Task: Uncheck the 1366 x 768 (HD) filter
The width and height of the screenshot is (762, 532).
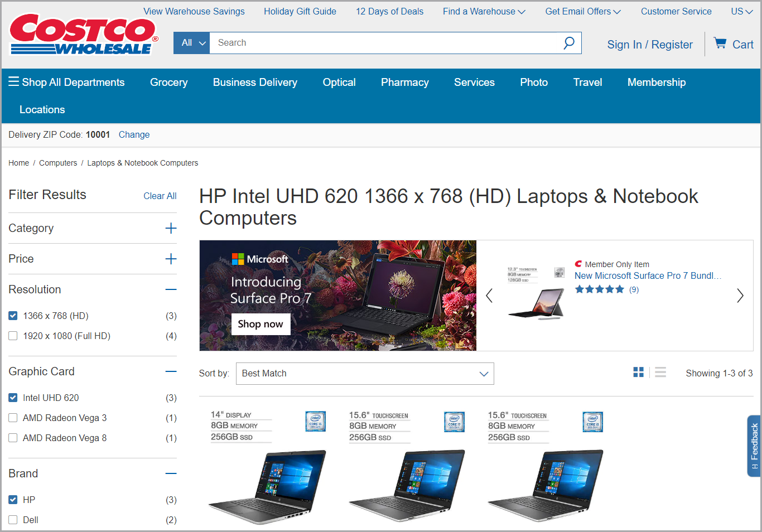Action: (13, 316)
